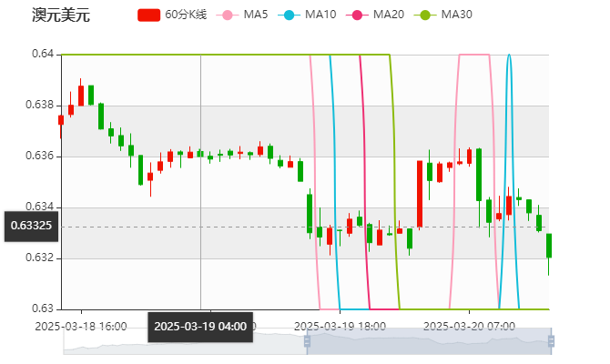Click the green MA30 legend marker
This screenshot has height=364, width=610.
tap(424, 15)
